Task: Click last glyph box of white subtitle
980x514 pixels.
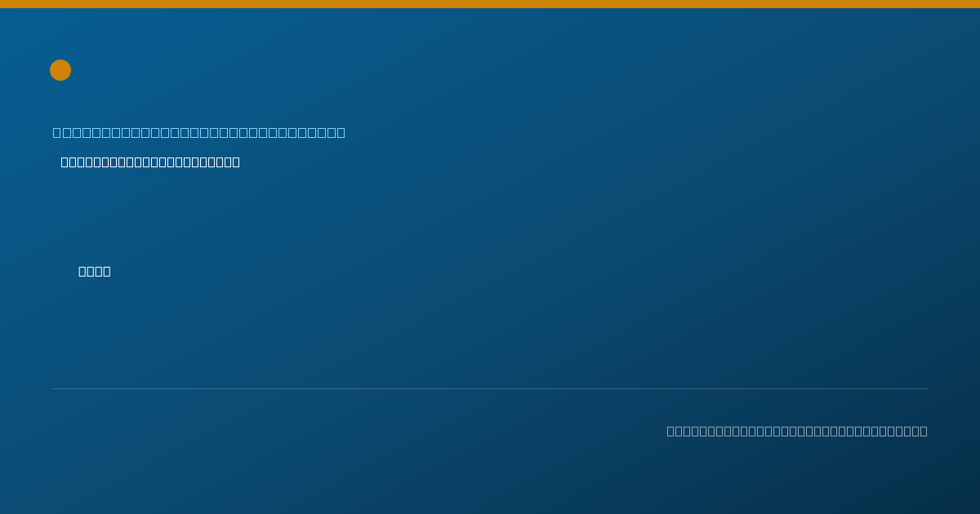Action: [235, 162]
